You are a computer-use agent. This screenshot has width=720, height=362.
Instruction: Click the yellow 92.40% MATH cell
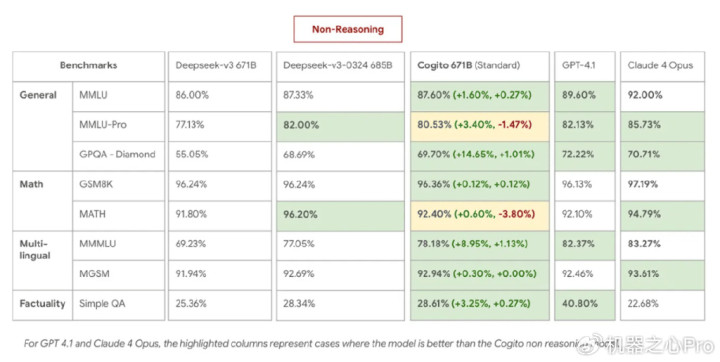pos(479,215)
